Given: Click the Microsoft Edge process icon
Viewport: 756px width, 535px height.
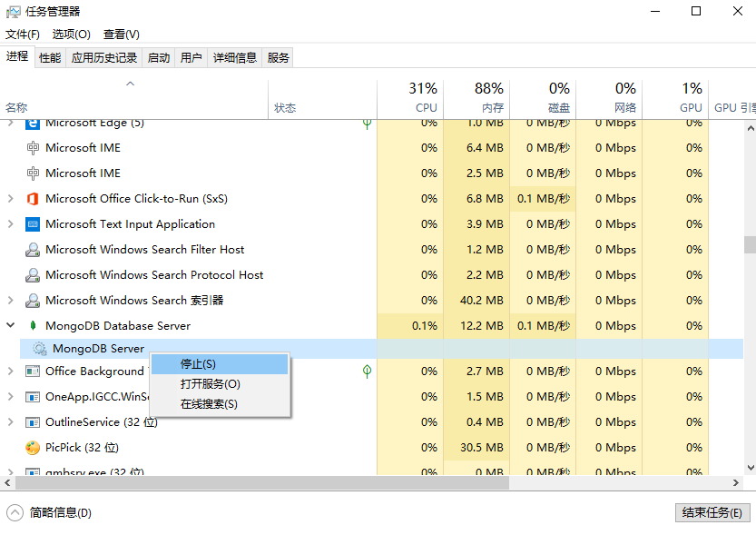Looking at the screenshot, I should (33, 124).
